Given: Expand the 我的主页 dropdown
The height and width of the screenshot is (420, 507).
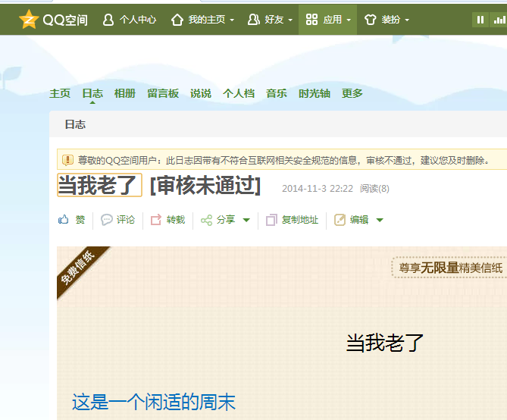Looking at the screenshot, I should point(202,20).
